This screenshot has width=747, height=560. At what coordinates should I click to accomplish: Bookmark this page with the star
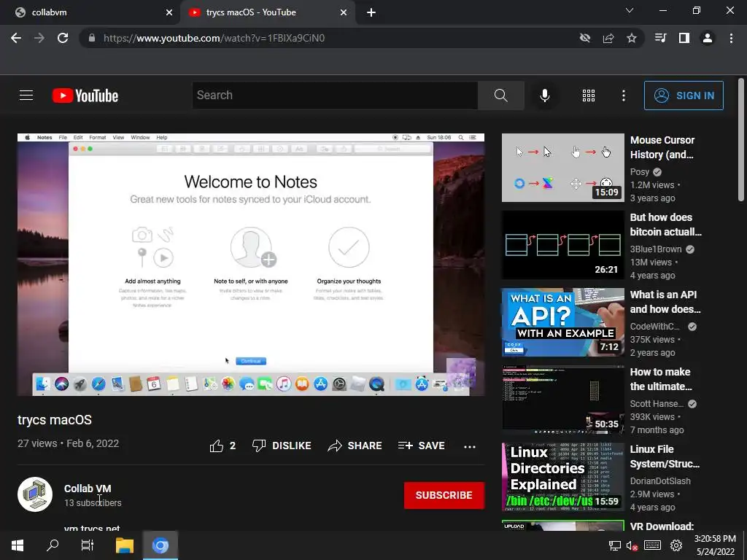click(x=631, y=38)
